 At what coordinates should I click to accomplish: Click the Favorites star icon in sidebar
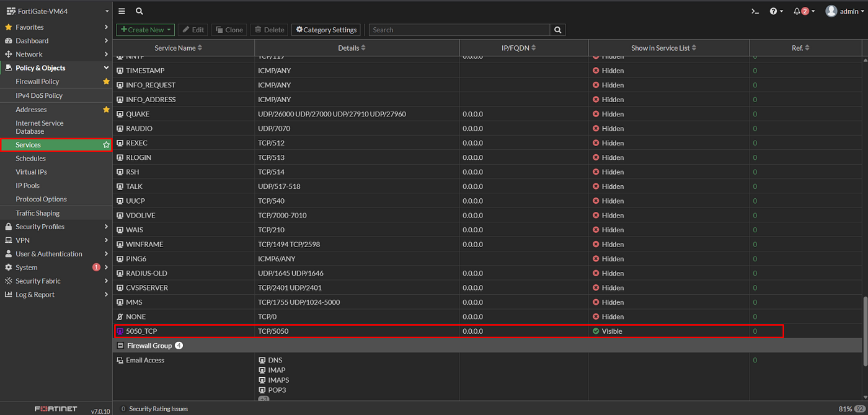[x=9, y=27]
